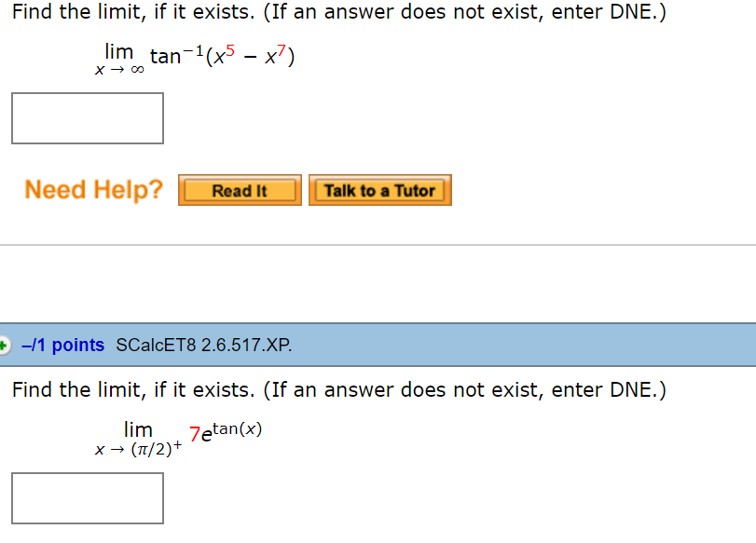Click the Read It help button
Screen dimensions: 756x543
pos(239,190)
